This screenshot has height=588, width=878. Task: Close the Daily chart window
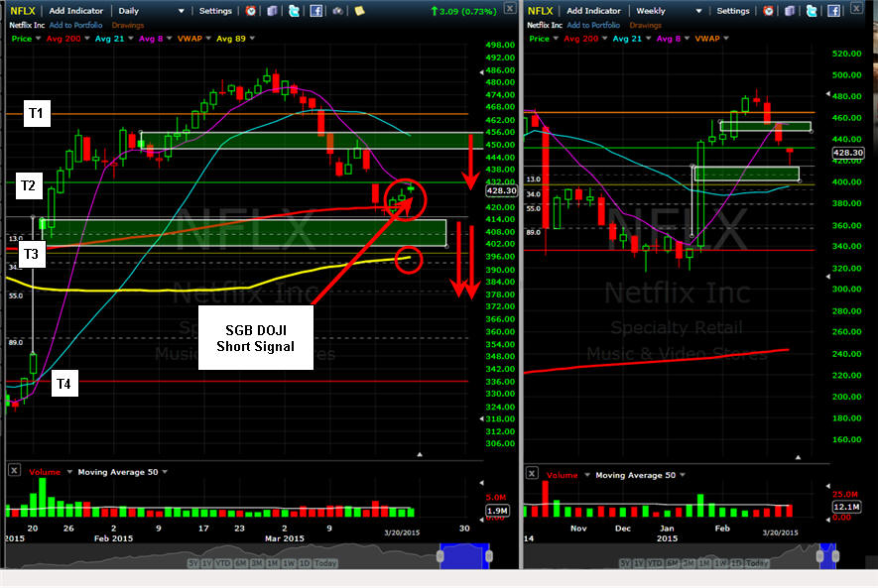pyautogui.click(x=510, y=8)
